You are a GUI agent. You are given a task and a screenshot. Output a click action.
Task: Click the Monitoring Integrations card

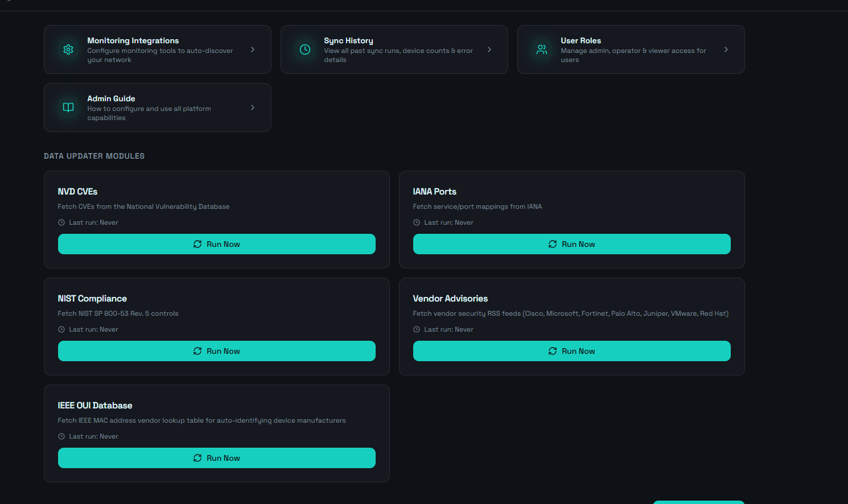click(158, 49)
